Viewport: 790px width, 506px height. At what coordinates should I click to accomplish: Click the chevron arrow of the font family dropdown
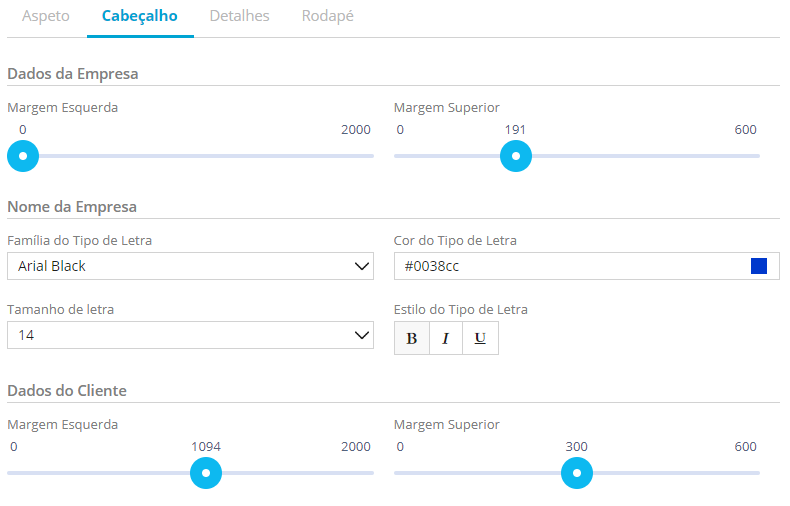click(363, 266)
